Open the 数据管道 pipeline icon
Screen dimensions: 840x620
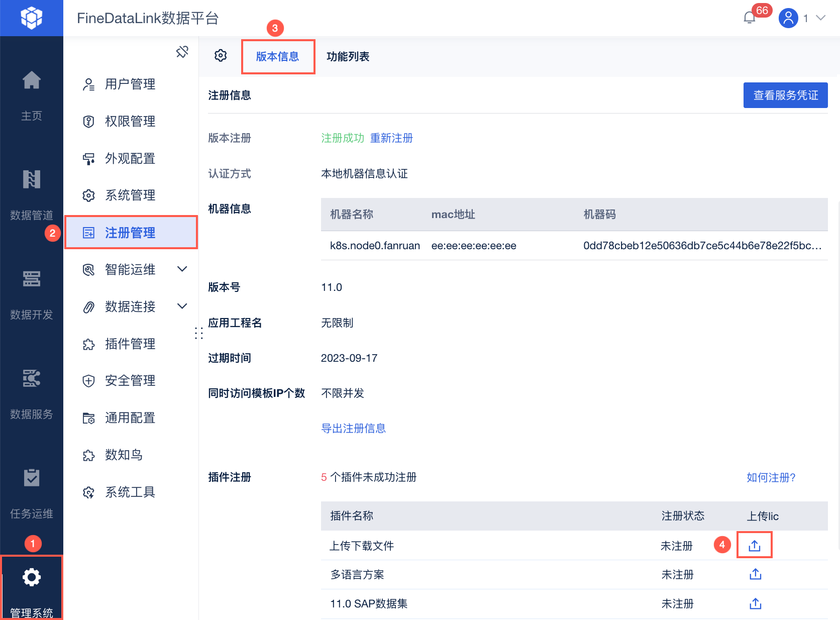click(x=31, y=179)
